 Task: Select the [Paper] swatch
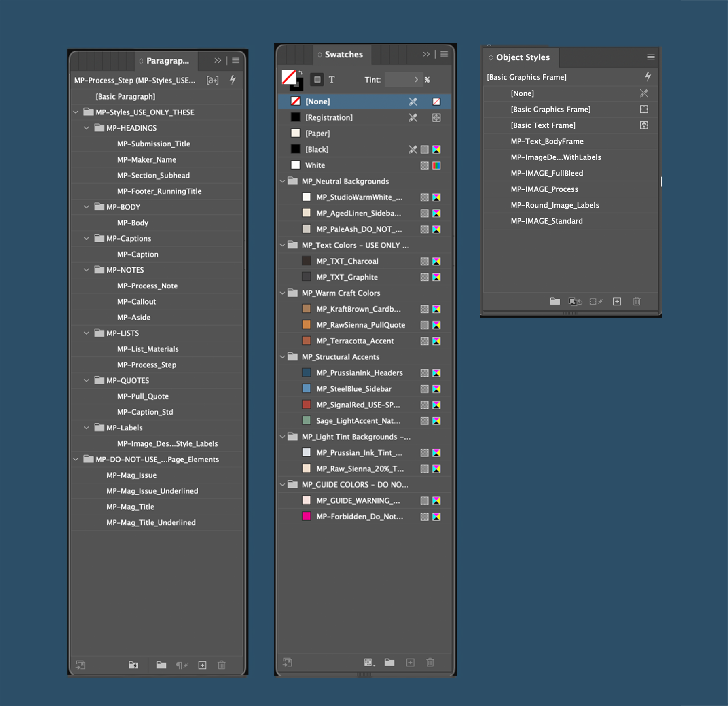tap(364, 133)
